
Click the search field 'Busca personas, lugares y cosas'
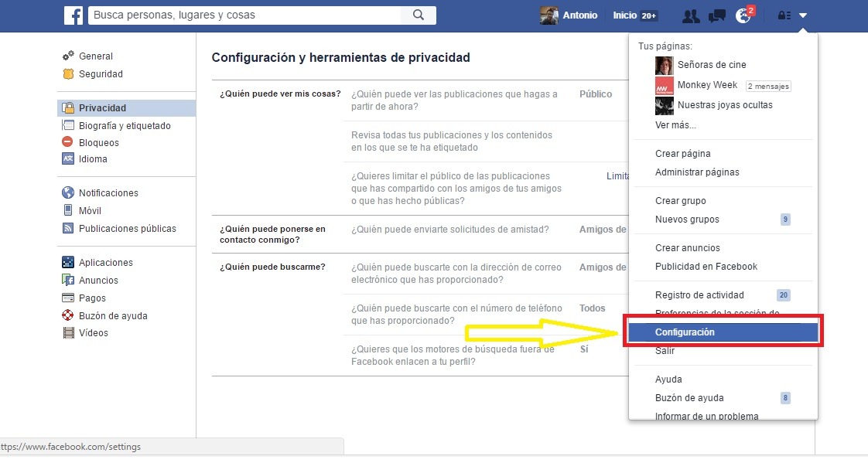pos(244,15)
